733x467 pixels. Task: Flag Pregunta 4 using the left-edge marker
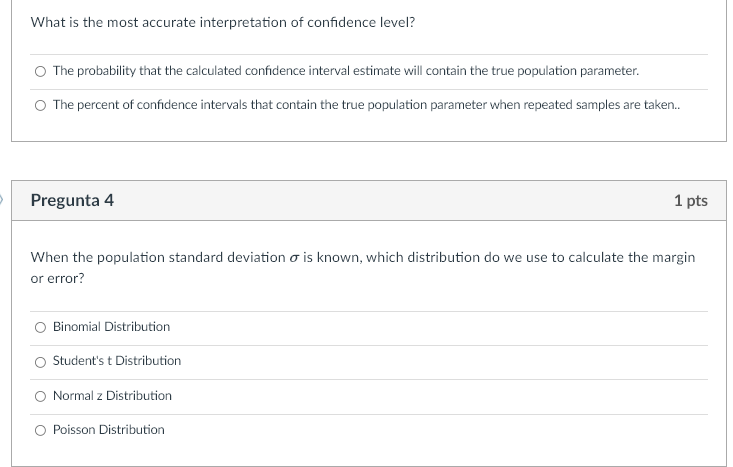(x=1, y=200)
